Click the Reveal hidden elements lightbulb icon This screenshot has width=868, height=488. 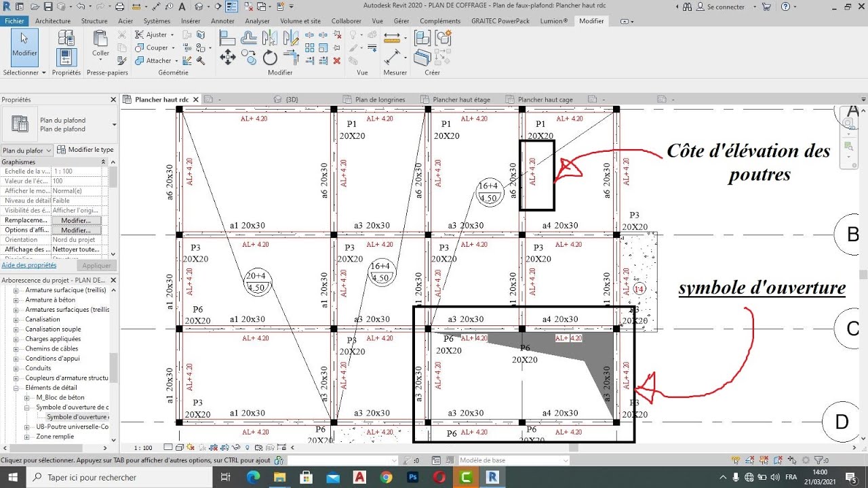(x=247, y=447)
